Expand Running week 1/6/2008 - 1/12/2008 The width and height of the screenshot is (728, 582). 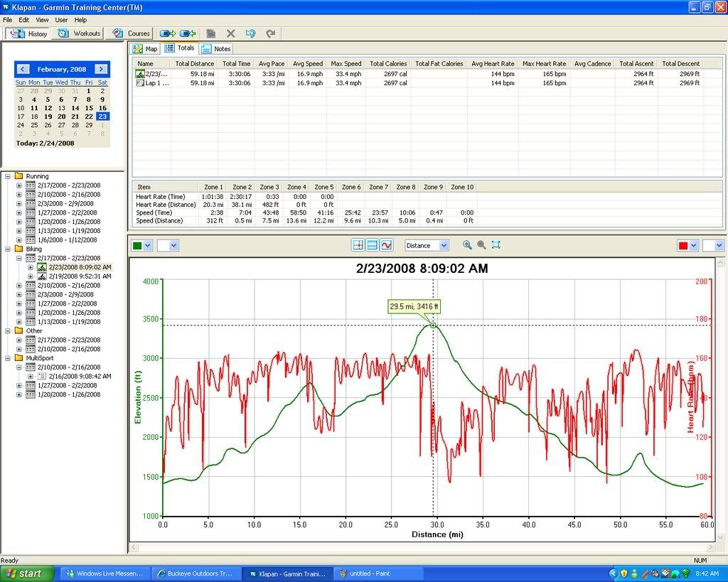click(x=19, y=240)
